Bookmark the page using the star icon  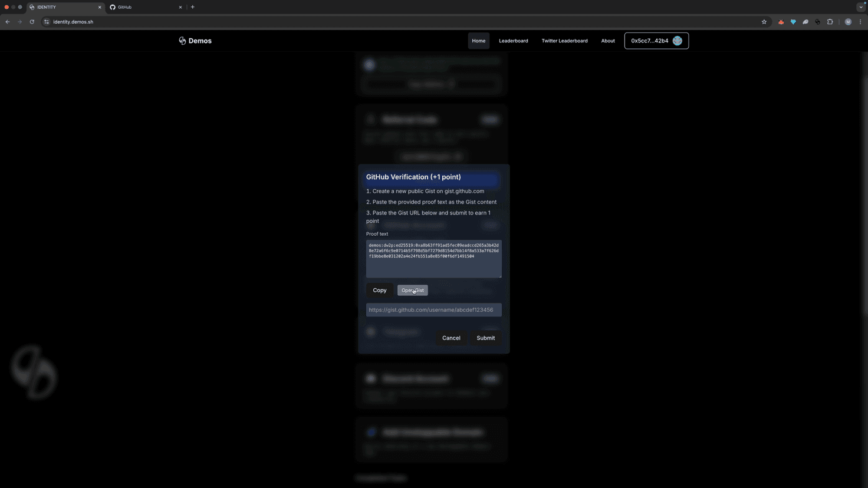(764, 22)
